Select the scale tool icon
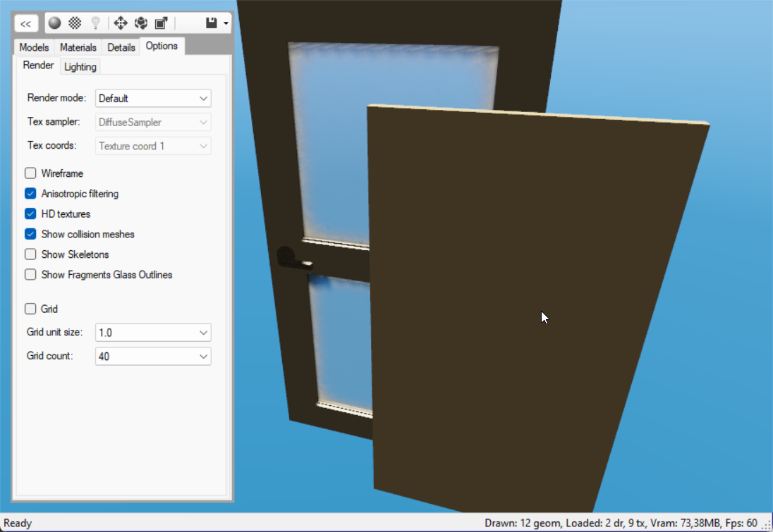The image size is (773, 532). [161, 23]
